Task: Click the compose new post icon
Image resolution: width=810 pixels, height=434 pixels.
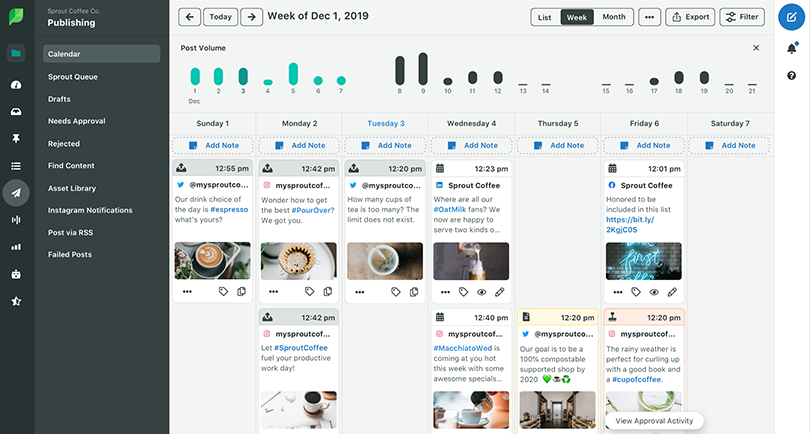Action: pyautogui.click(x=791, y=17)
